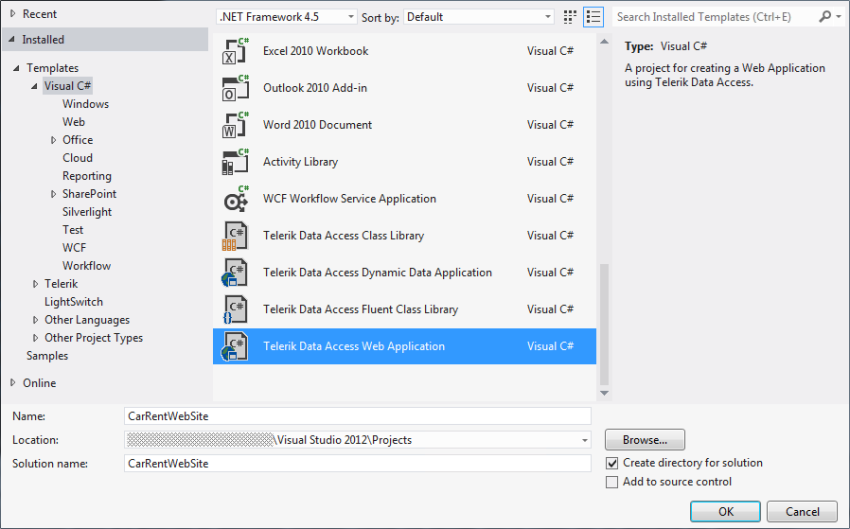The image size is (850, 529).
Task: Click in the Search Installed Templates box
Action: (x=714, y=17)
